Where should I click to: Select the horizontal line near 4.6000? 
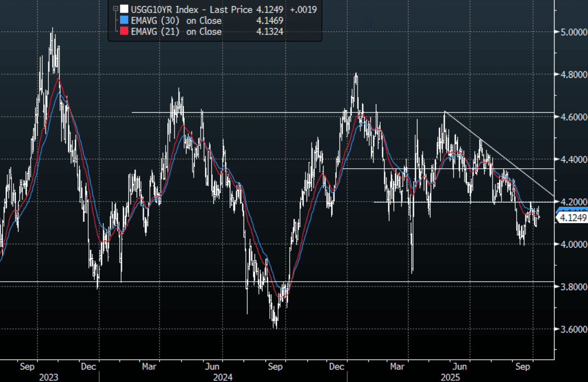point(247,112)
